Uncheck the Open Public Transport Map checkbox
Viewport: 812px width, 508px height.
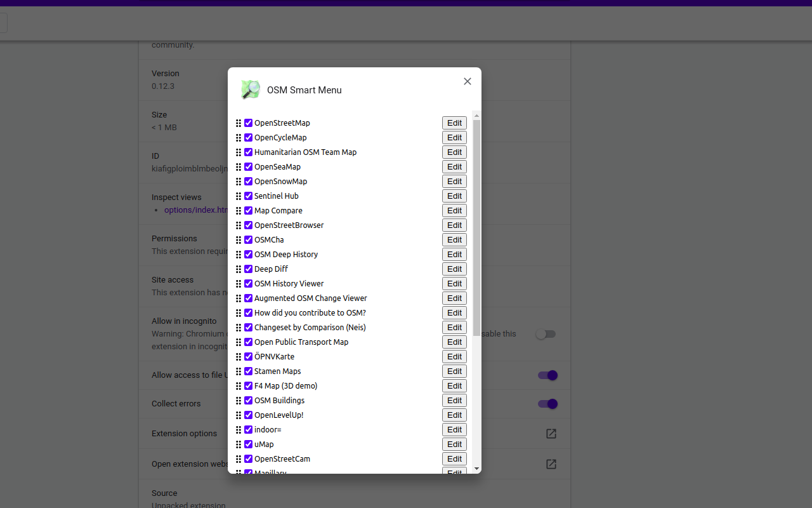click(249, 342)
